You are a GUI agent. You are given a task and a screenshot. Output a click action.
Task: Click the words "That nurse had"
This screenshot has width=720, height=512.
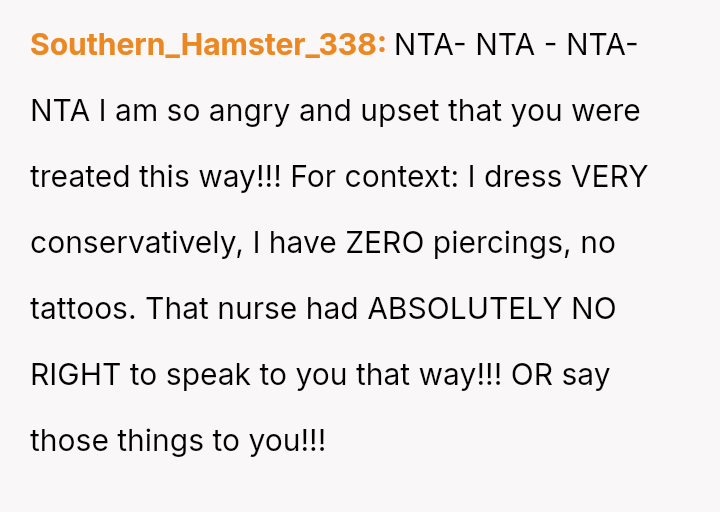tap(252, 308)
